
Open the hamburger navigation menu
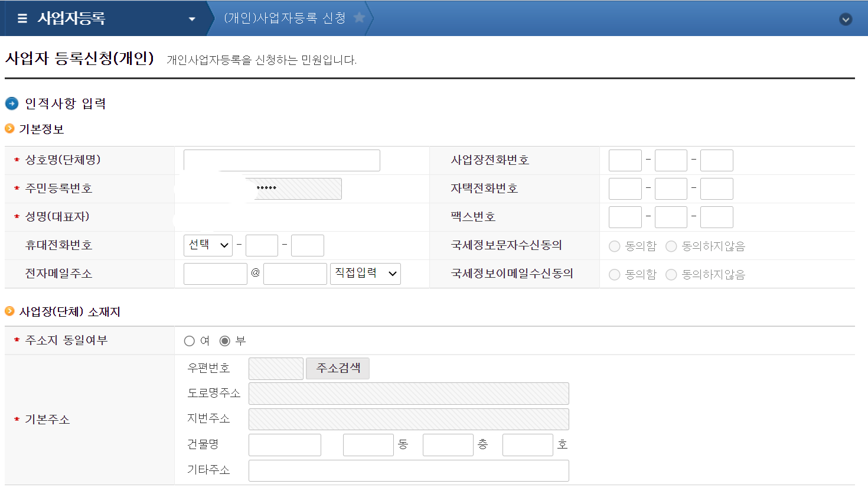click(22, 18)
